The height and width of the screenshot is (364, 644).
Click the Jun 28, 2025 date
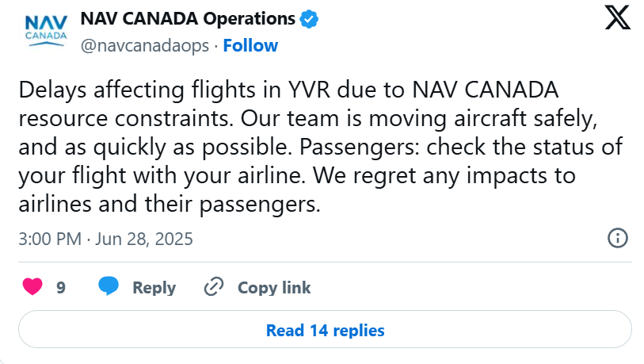144,239
